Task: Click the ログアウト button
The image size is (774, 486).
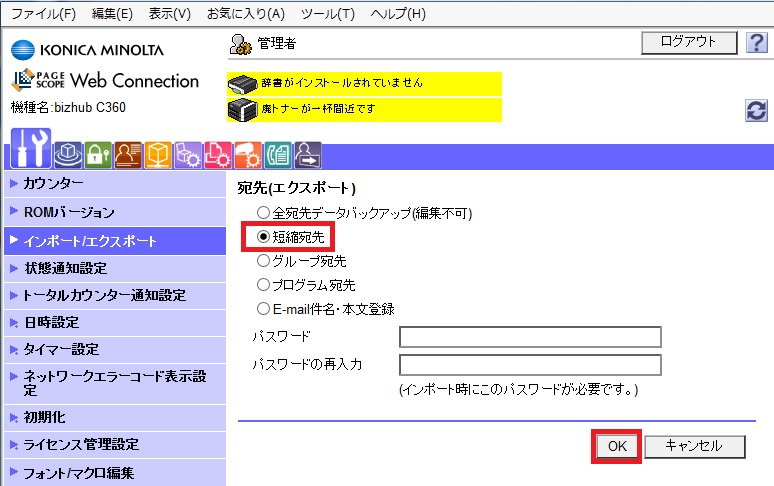Action: 688,42
